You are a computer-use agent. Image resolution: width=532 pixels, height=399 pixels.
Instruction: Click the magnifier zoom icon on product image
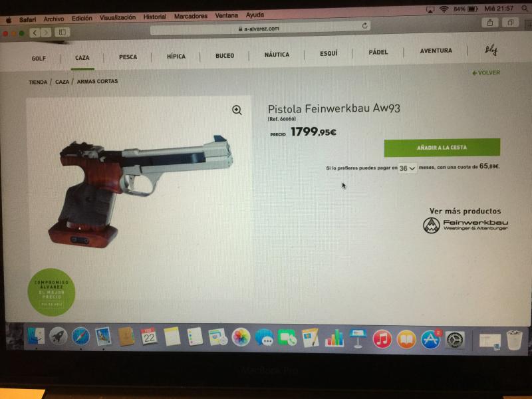coord(237,110)
